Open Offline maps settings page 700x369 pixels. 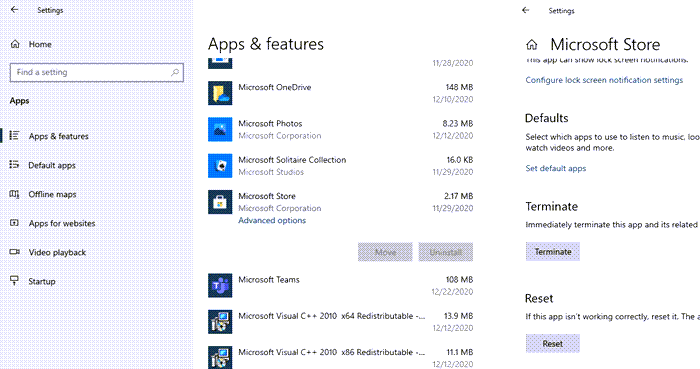click(52, 194)
